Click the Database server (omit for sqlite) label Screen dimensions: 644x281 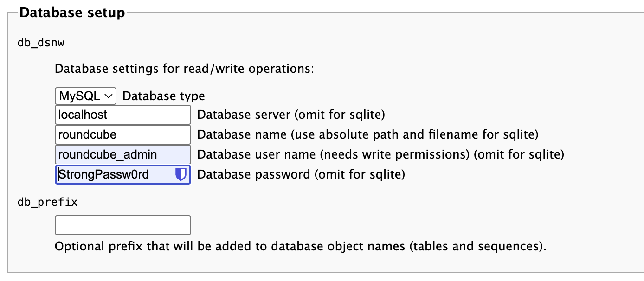[291, 114]
